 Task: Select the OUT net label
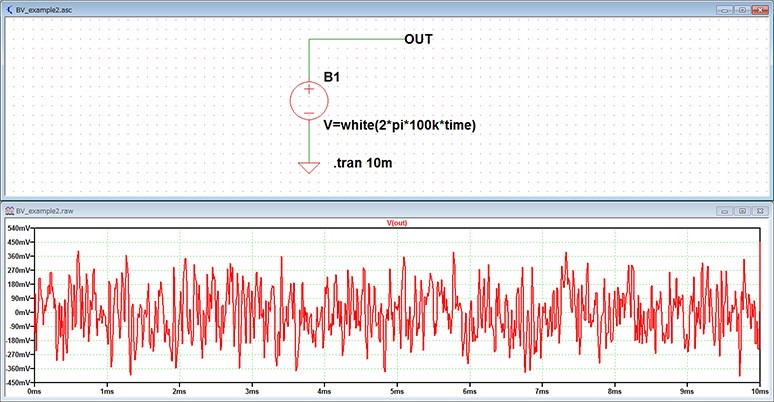pos(418,39)
